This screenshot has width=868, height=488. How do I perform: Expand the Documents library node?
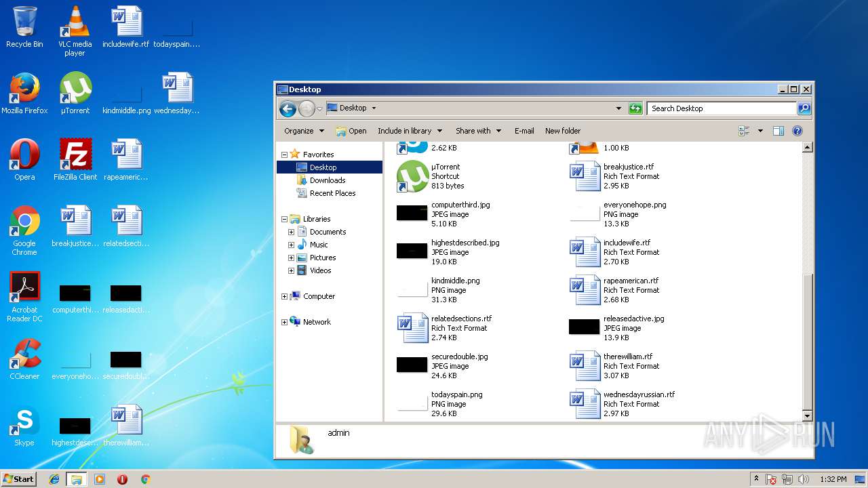pyautogui.click(x=291, y=232)
